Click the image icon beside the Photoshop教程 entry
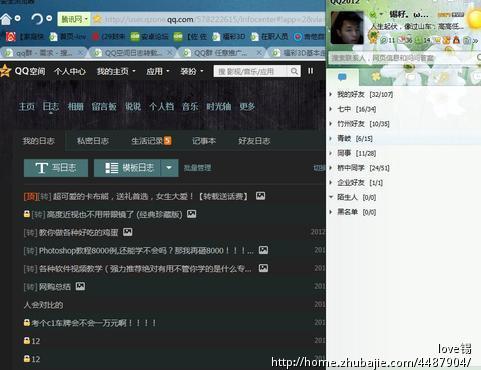Image resolution: width=481 pixels, height=370 pixels. point(263,250)
